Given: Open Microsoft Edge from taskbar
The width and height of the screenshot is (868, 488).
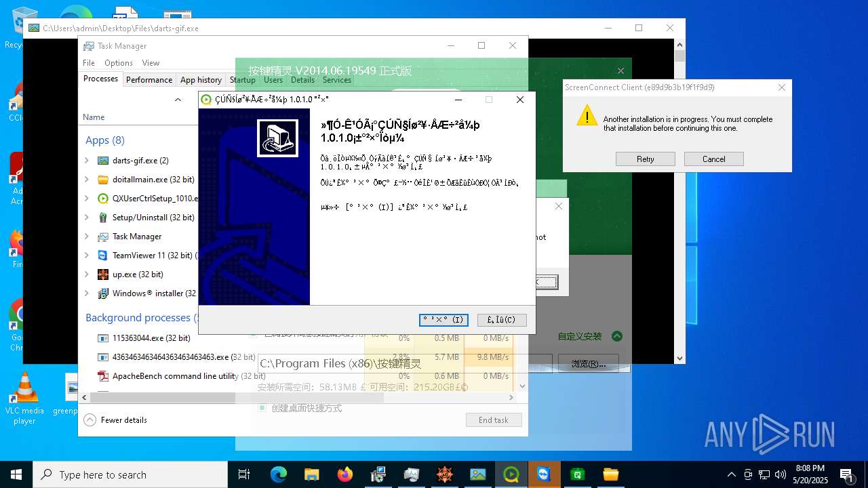Looking at the screenshot, I should click(279, 474).
